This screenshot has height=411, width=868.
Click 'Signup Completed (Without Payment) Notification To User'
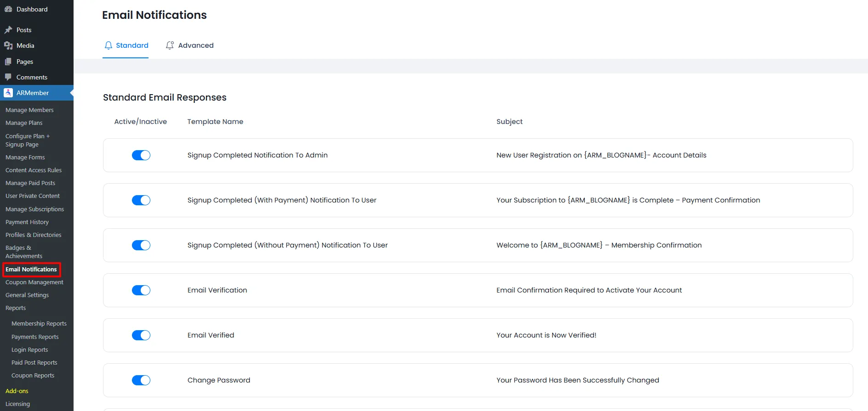coord(288,245)
